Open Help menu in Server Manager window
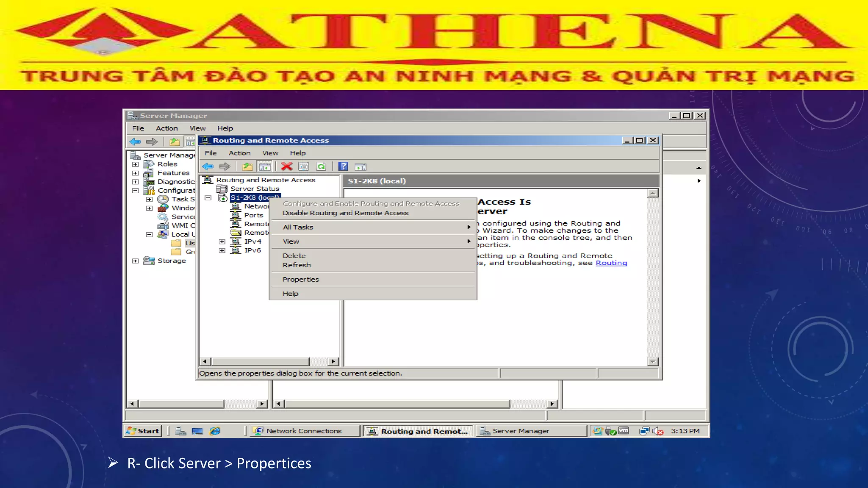 click(x=225, y=128)
